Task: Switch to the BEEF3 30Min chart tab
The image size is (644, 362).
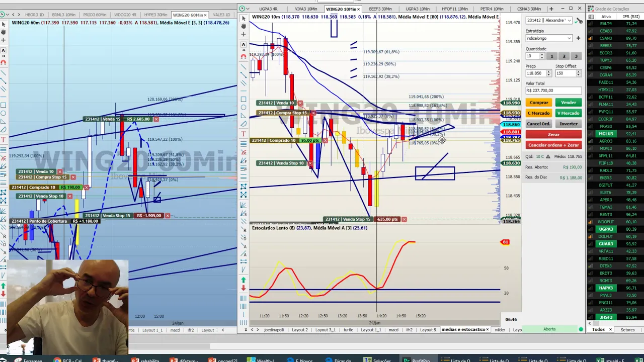Action: (380, 9)
